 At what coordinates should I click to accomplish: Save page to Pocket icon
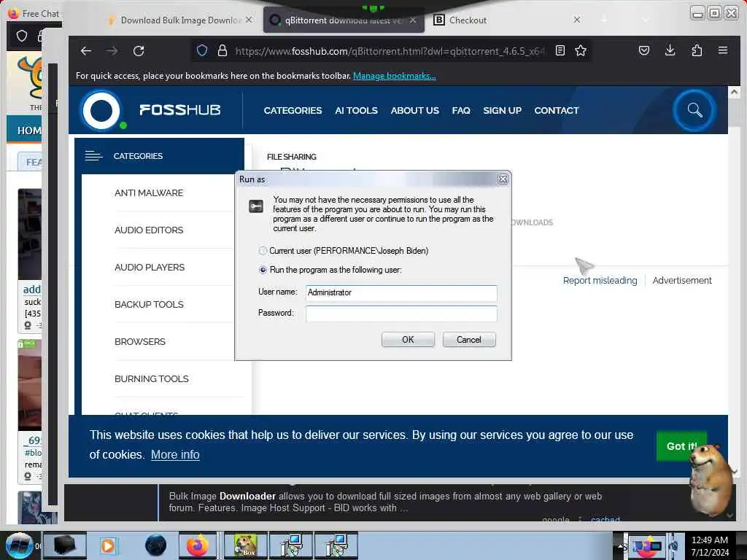(644, 50)
